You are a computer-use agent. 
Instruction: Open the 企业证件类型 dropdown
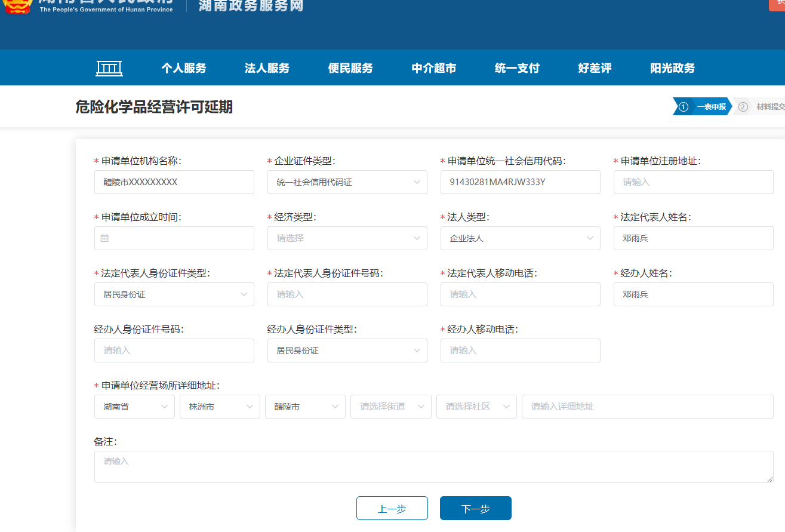(347, 182)
